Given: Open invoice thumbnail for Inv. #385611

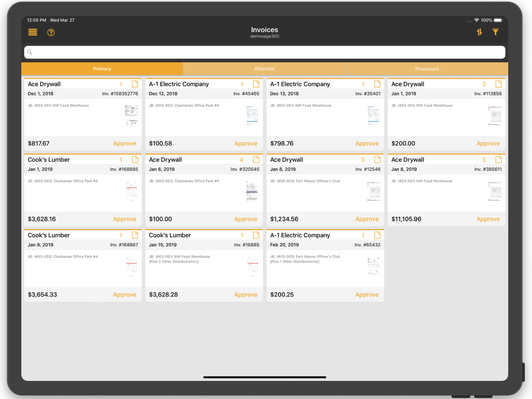Looking at the screenshot, I should 495,191.
